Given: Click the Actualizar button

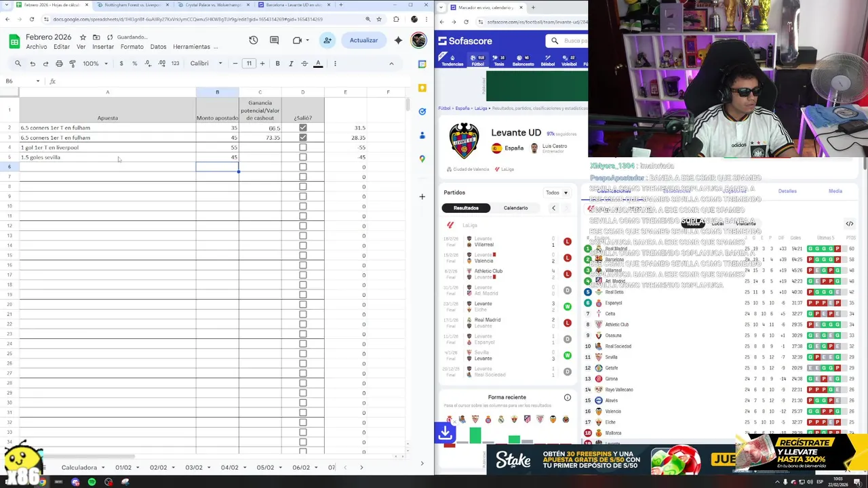Looking at the screenshot, I should pos(363,41).
